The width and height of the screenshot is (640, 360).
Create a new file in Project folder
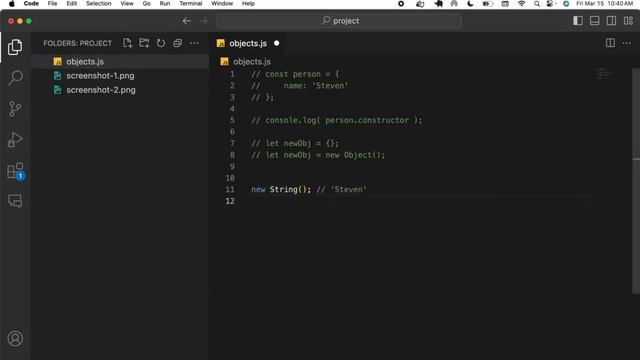click(127, 43)
